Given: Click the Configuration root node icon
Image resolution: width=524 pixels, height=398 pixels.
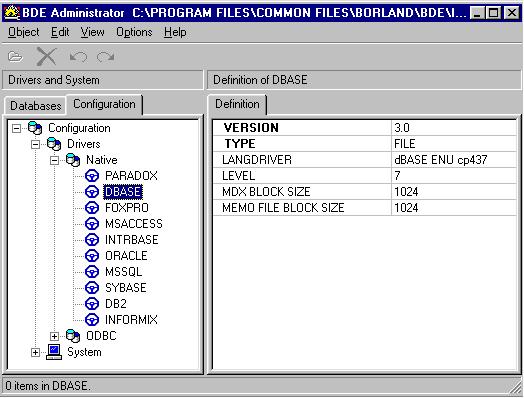Looking at the screenshot, I should pos(35,128).
